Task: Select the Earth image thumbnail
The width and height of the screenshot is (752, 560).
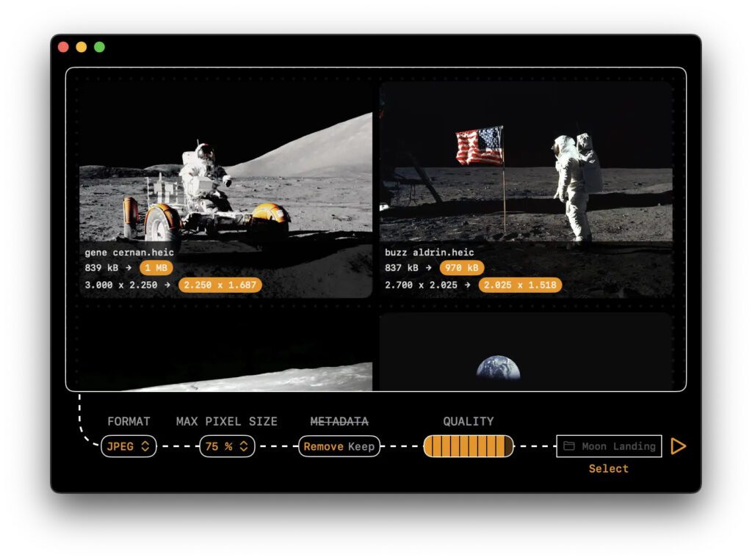Action: [x=526, y=352]
